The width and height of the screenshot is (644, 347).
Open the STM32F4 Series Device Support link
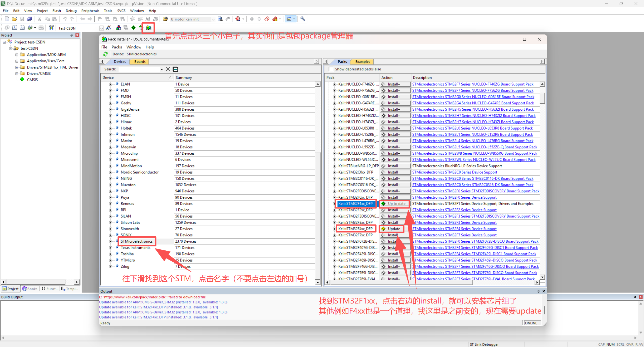(x=454, y=229)
